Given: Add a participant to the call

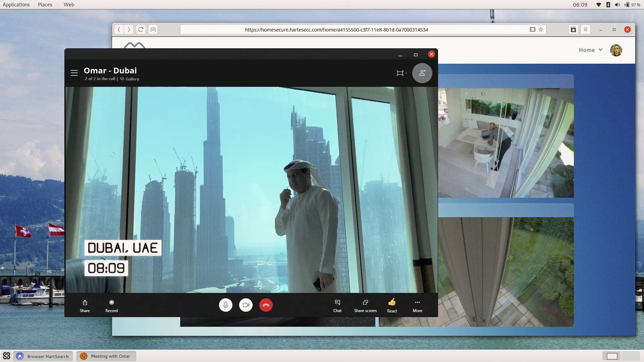Looking at the screenshot, I should click(422, 73).
